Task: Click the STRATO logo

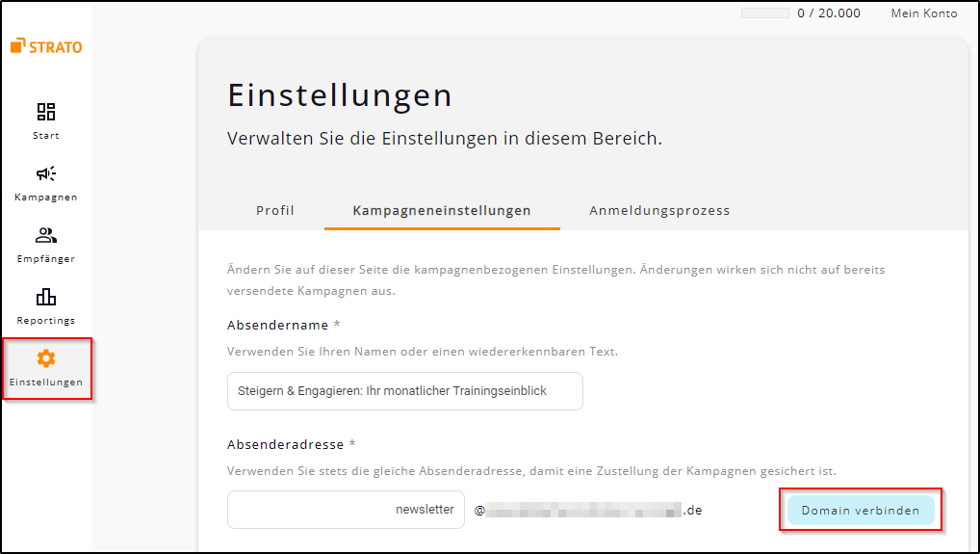Action: click(46, 46)
